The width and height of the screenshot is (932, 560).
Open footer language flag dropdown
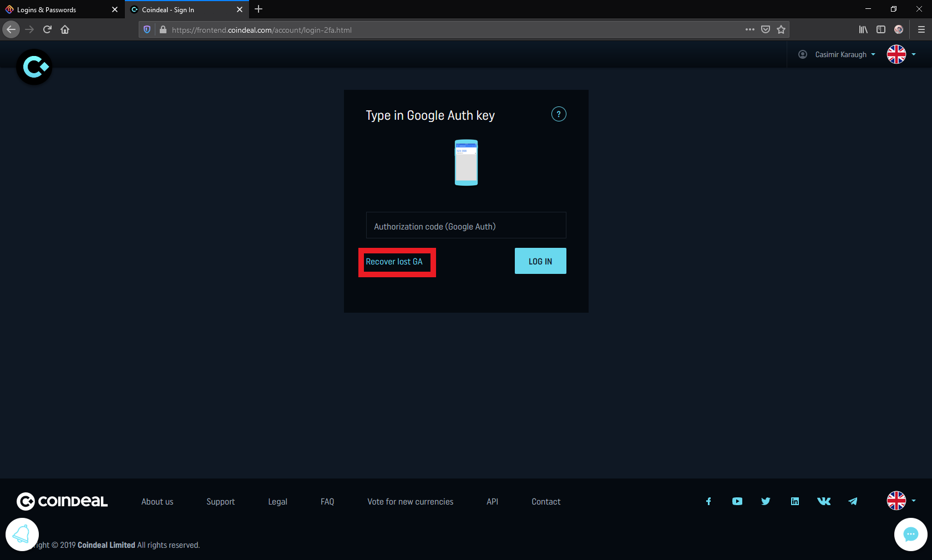(x=901, y=501)
